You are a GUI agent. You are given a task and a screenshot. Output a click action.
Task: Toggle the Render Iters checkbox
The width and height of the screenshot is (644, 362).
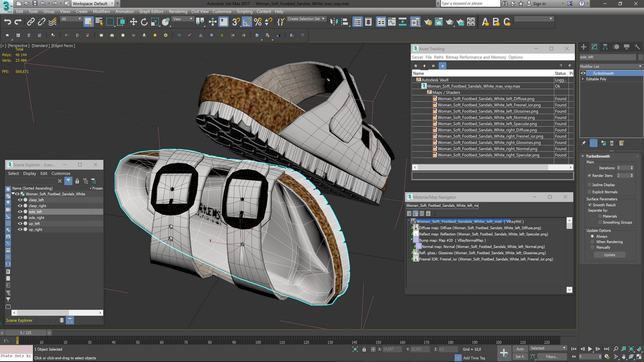click(590, 175)
